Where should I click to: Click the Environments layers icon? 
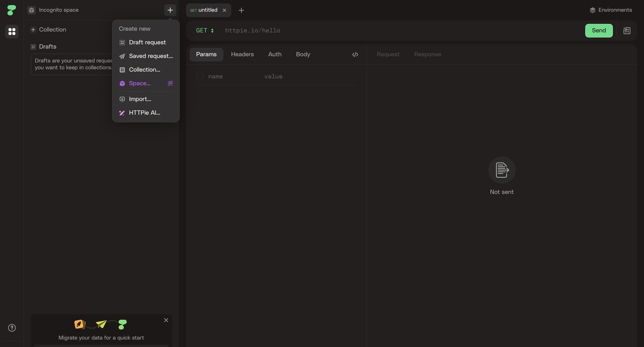592,10
